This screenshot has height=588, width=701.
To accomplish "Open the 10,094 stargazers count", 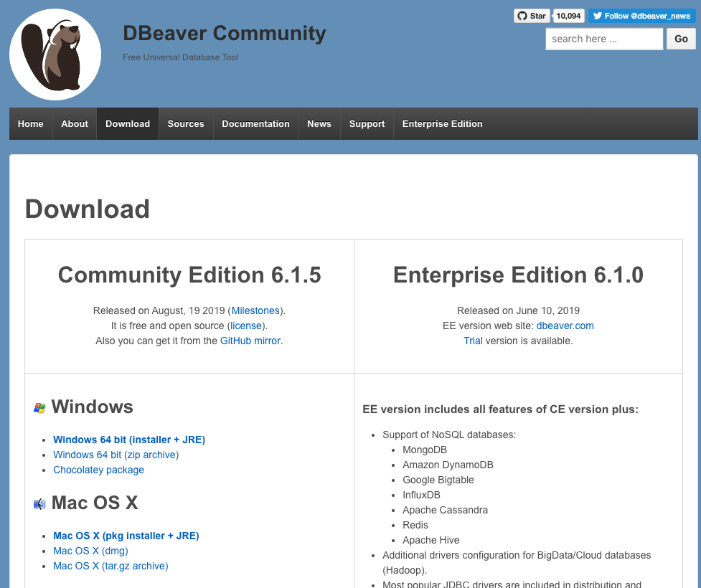I will point(568,16).
